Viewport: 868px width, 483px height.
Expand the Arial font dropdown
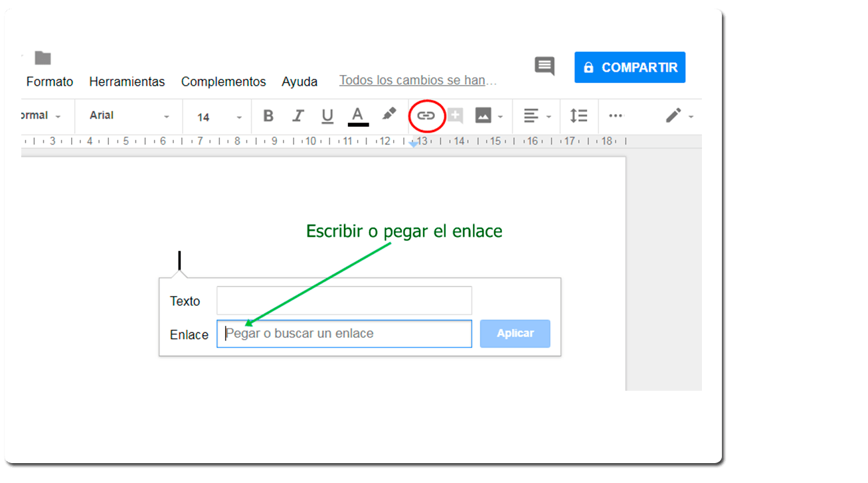[130, 116]
